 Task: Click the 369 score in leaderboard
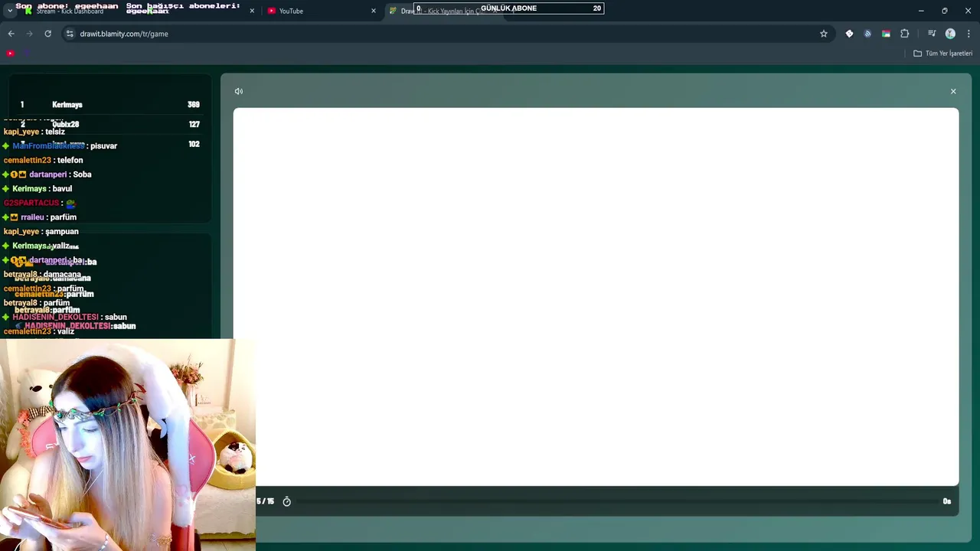click(194, 105)
